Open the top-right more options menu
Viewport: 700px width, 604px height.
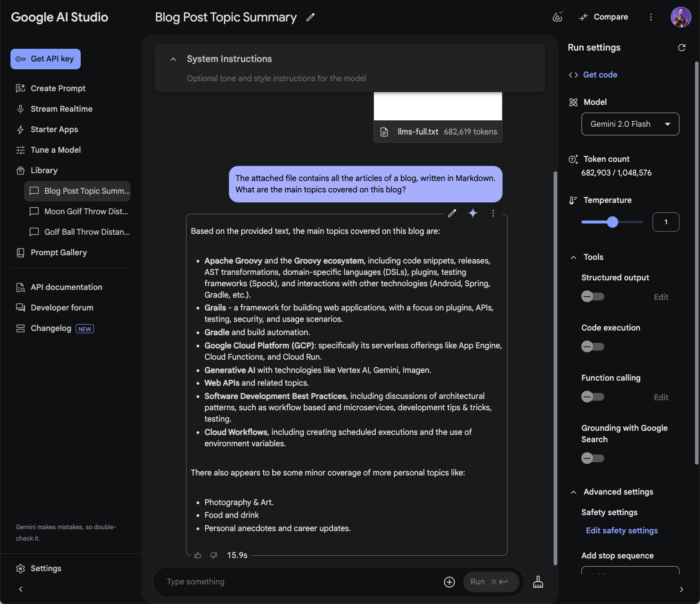(651, 17)
